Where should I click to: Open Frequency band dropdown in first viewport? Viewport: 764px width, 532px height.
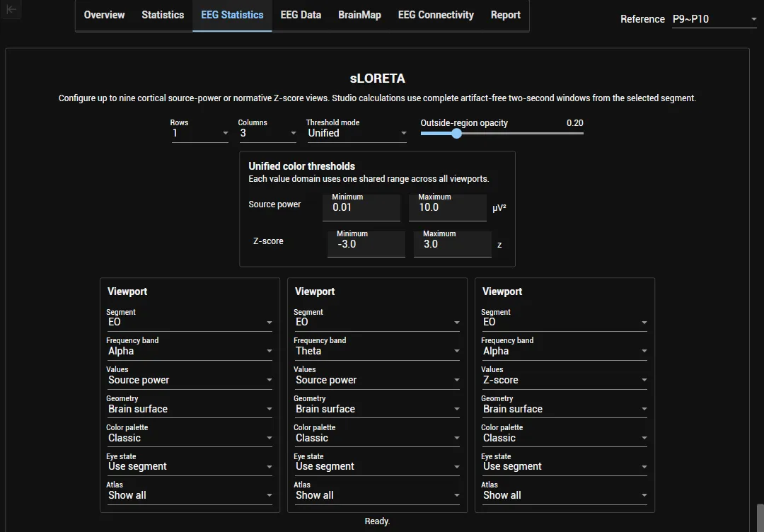pyautogui.click(x=190, y=351)
